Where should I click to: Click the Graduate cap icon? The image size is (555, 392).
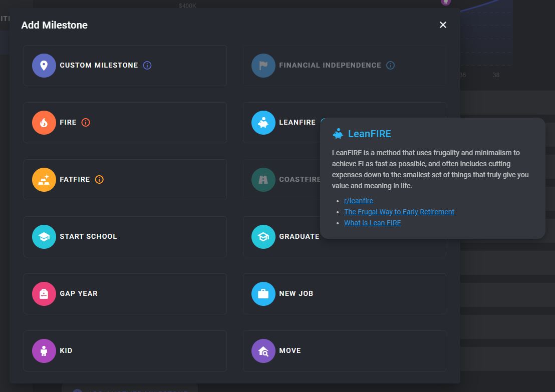(263, 237)
